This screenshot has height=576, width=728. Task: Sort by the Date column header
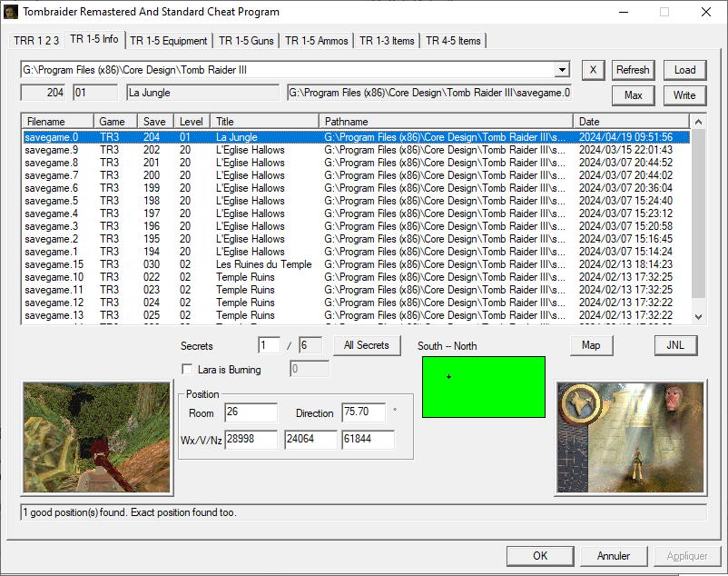coord(632,122)
